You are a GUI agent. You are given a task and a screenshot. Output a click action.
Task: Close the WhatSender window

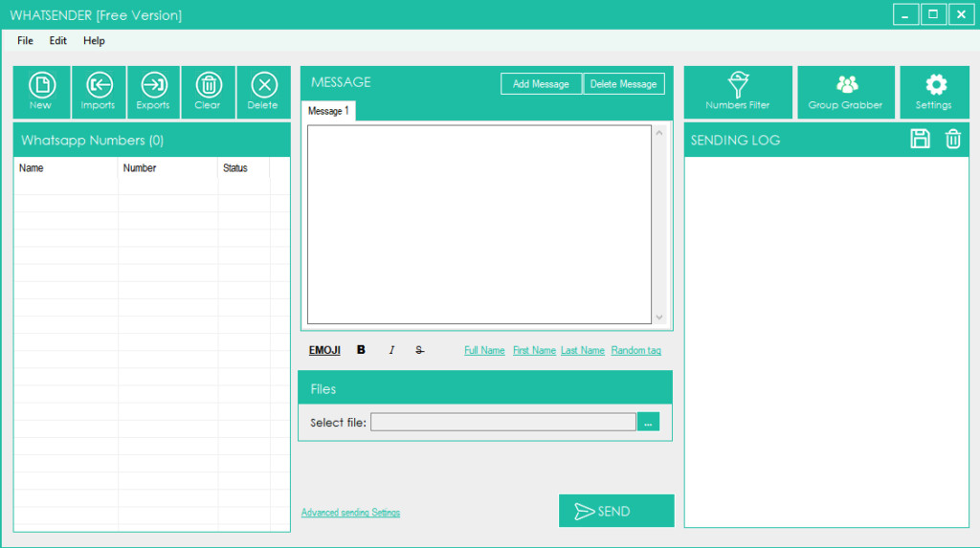click(961, 14)
